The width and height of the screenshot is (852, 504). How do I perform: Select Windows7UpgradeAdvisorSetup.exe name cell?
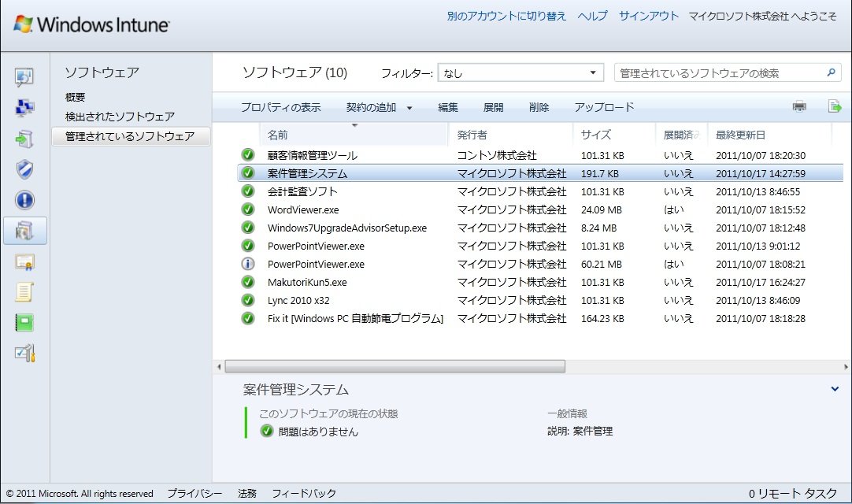coord(347,228)
